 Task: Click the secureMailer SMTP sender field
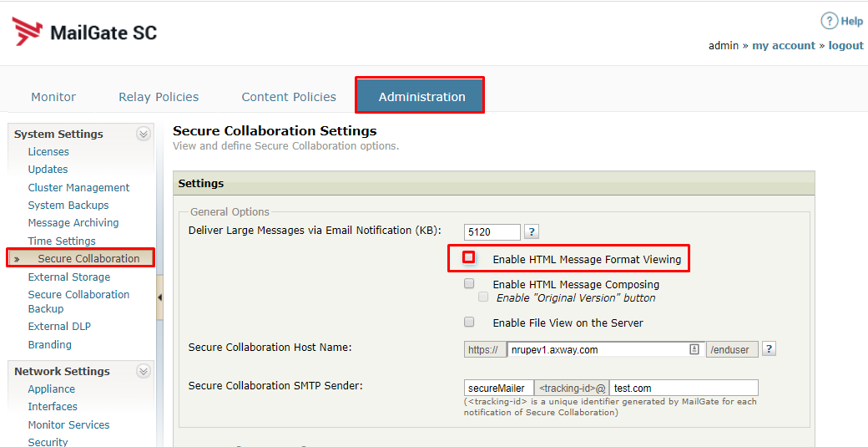[x=498, y=388]
